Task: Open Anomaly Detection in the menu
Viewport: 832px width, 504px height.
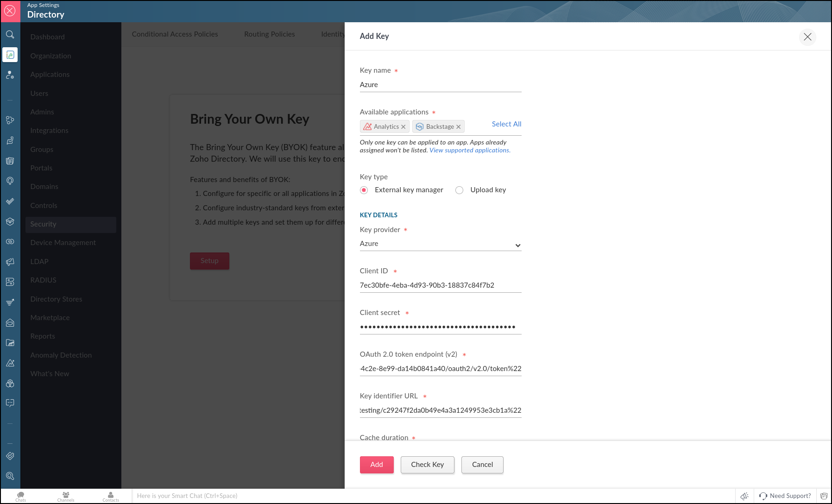Action: tap(61, 355)
